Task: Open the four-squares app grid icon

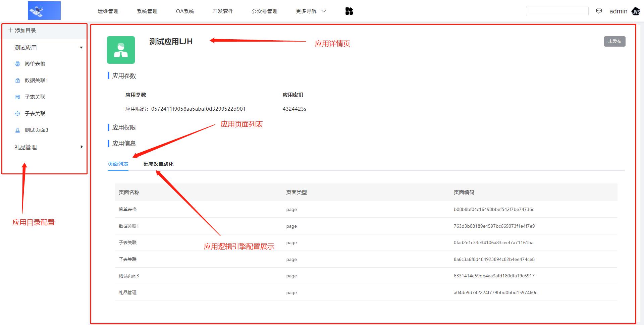Action: pyautogui.click(x=349, y=11)
